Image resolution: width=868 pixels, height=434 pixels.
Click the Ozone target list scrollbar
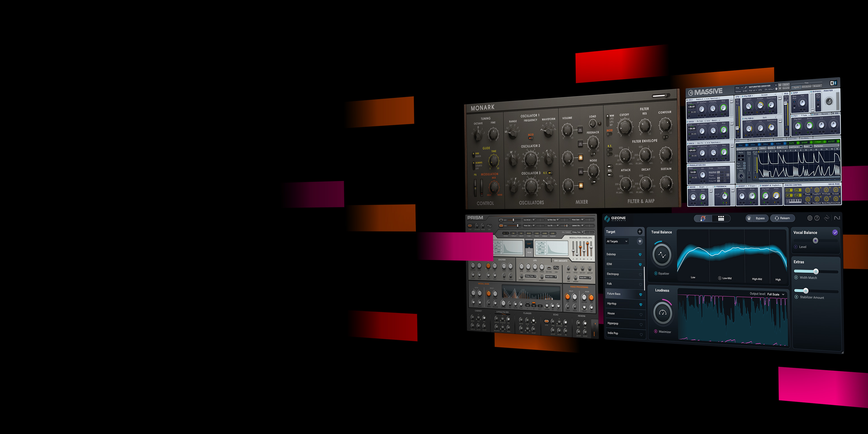click(644, 278)
